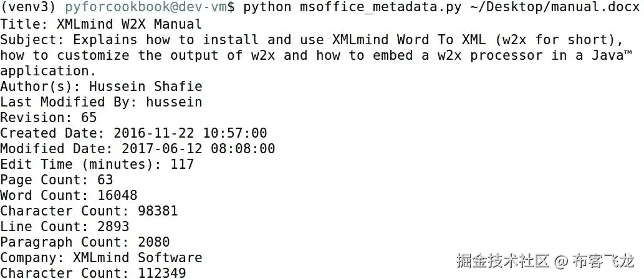Image resolution: width=644 pixels, height=279 pixels.
Task: Click the Character Count 98381 line
Action: click(89, 211)
